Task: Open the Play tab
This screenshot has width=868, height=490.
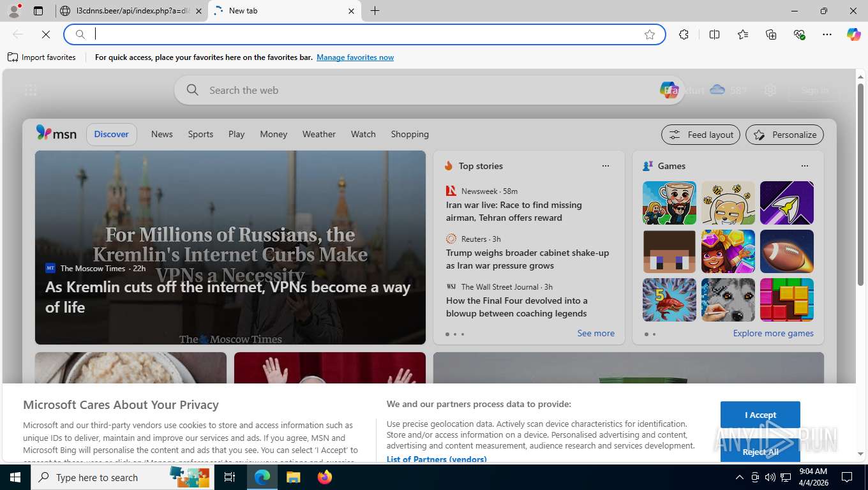Action: click(x=237, y=134)
